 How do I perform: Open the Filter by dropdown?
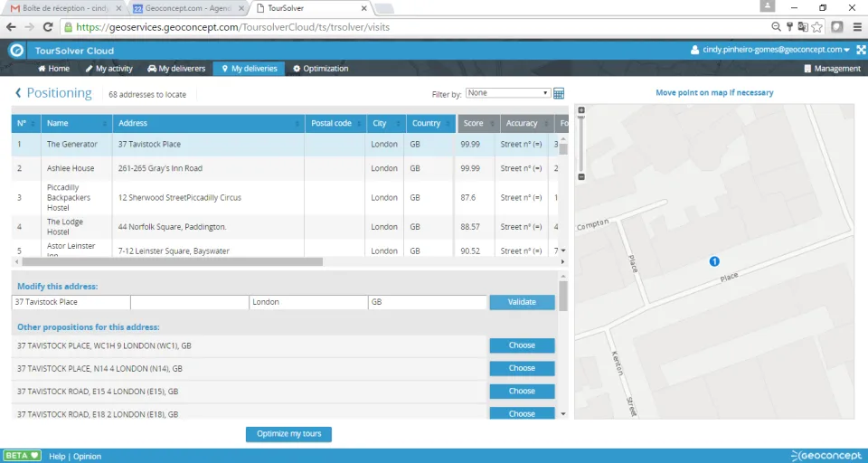point(507,93)
